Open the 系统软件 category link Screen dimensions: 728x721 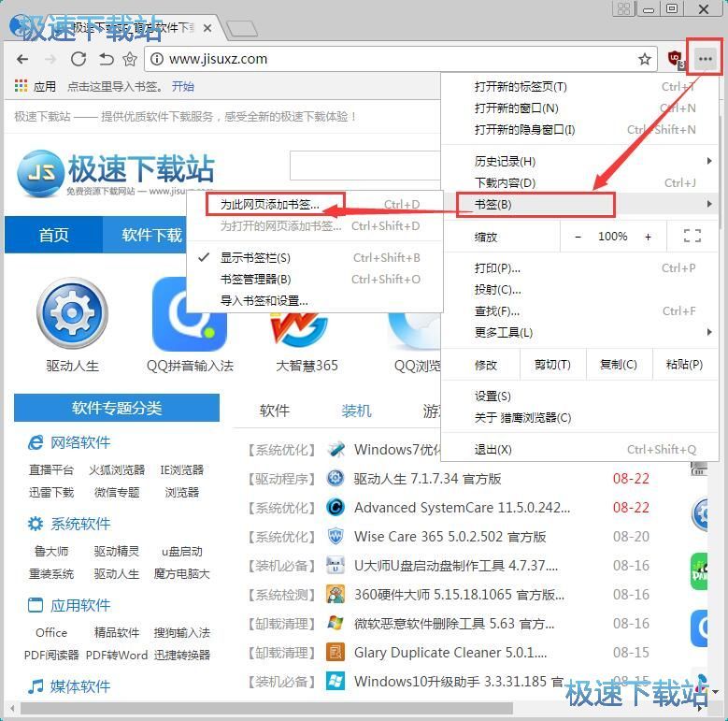79,524
